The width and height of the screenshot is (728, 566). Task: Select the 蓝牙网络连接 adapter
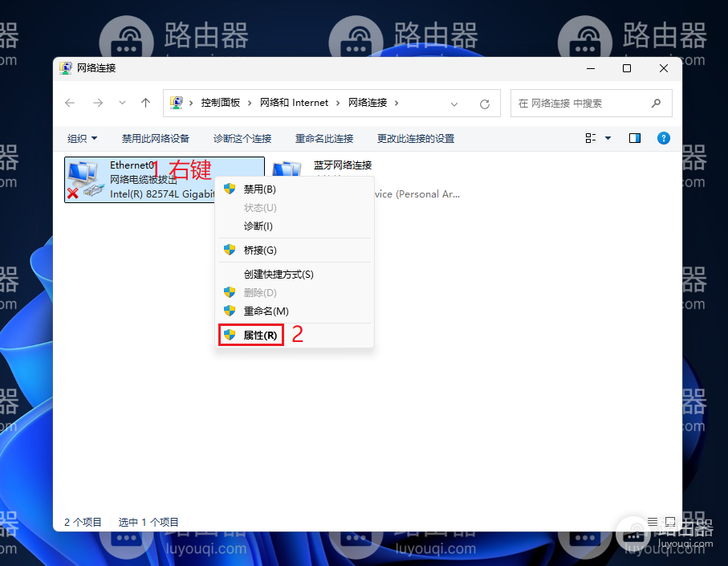point(342,165)
